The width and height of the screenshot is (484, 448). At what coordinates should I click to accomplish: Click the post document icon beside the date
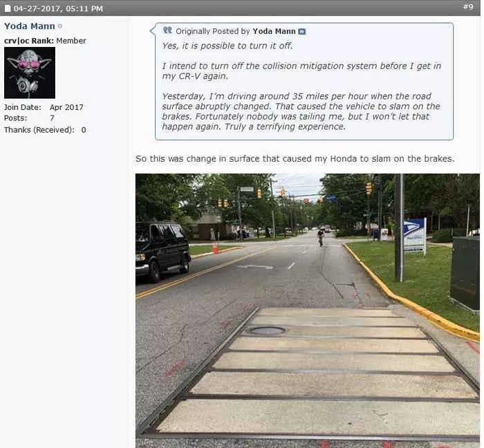click(x=8, y=8)
